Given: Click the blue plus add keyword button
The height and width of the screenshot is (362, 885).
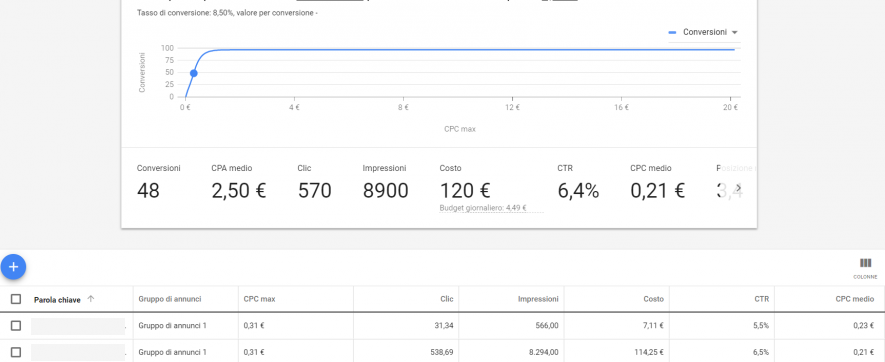Looking at the screenshot, I should [x=14, y=267].
